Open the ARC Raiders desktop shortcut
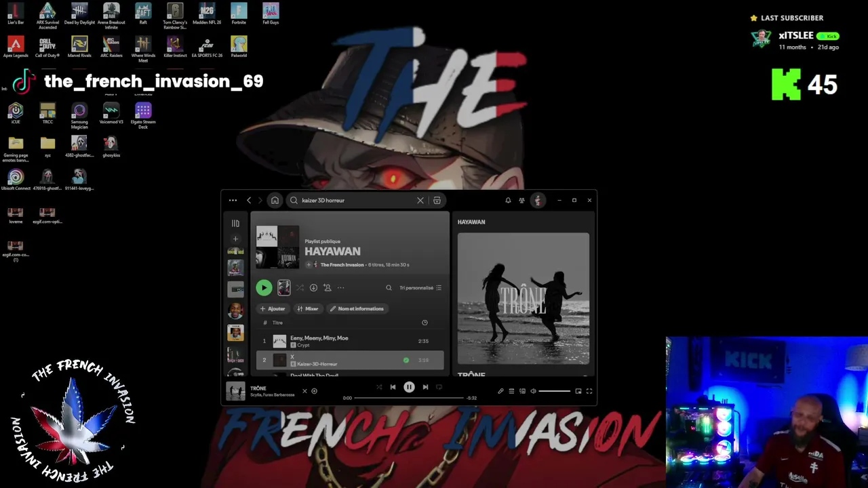The image size is (868, 488). point(111,47)
